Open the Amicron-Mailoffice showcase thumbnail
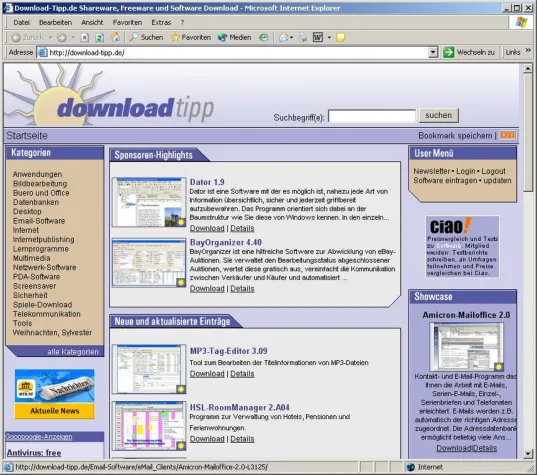Image resolution: width=537 pixels, height=475 pixels. coord(466,347)
